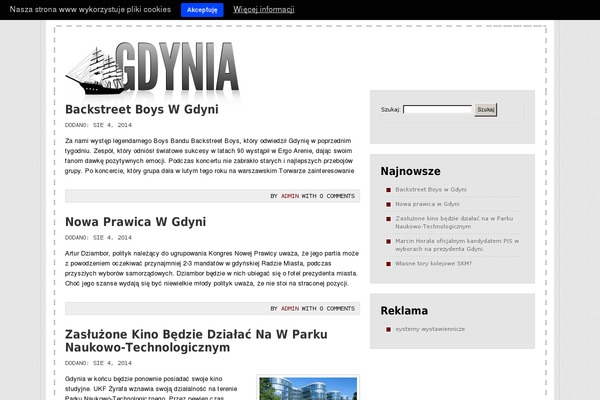Select sidebar link Nowa prawica w Gdyni
The height and width of the screenshot is (400, 600).
427,204
